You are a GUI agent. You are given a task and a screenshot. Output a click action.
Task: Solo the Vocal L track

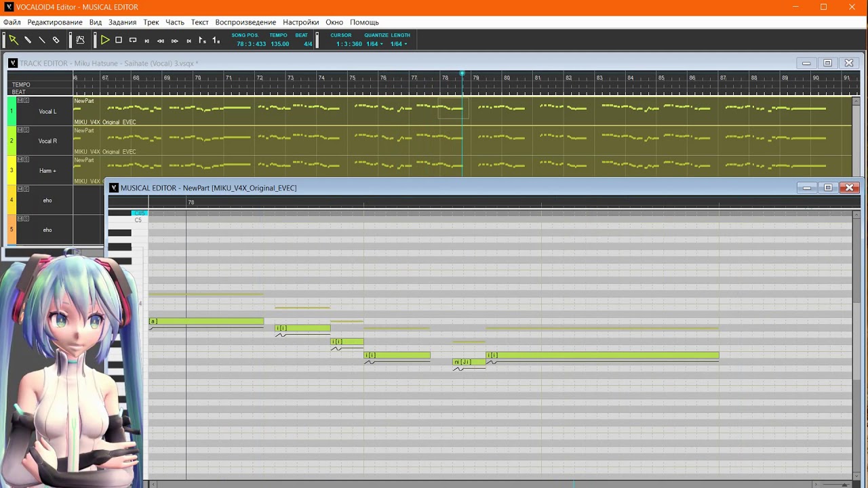pos(26,100)
